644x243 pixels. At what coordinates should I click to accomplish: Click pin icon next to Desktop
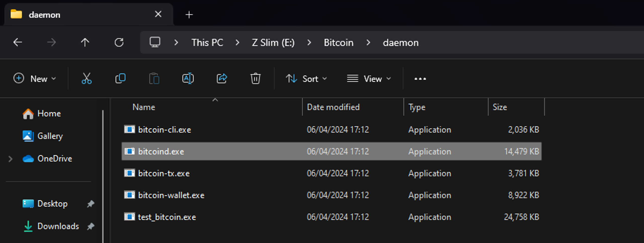(x=91, y=203)
